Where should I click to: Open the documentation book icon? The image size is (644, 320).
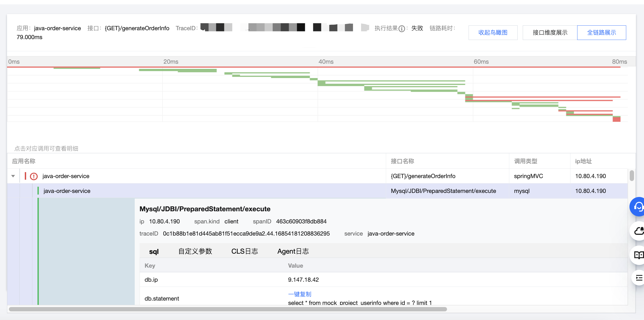pyautogui.click(x=638, y=255)
